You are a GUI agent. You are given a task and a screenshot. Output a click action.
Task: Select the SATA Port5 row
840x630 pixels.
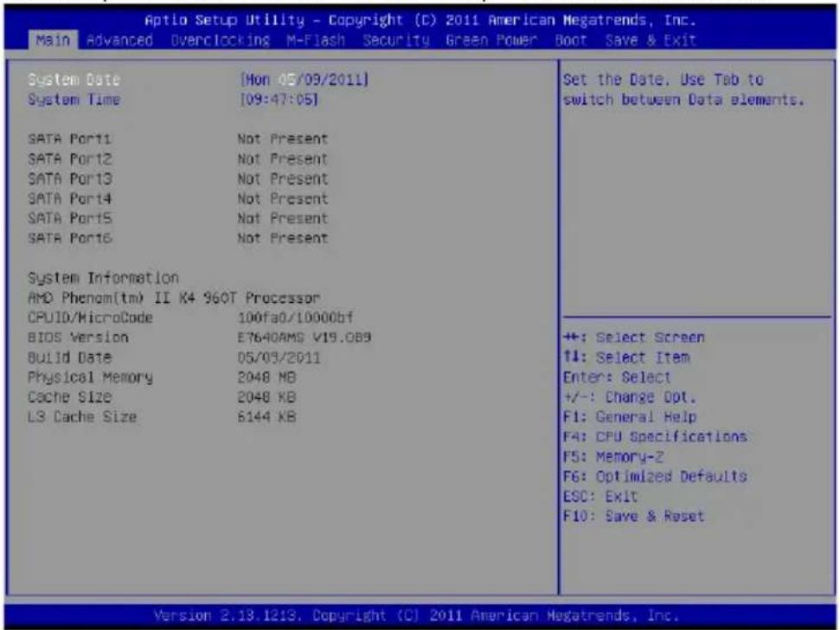click(178, 219)
